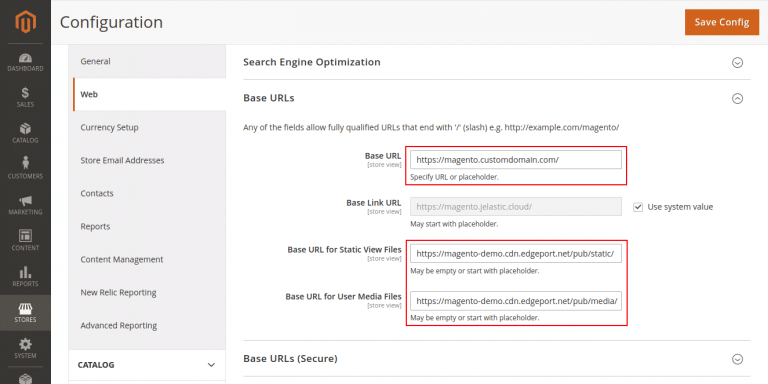This screenshot has width=768, height=384.
Task: Open the Customers sidebar icon
Action: click(25, 169)
